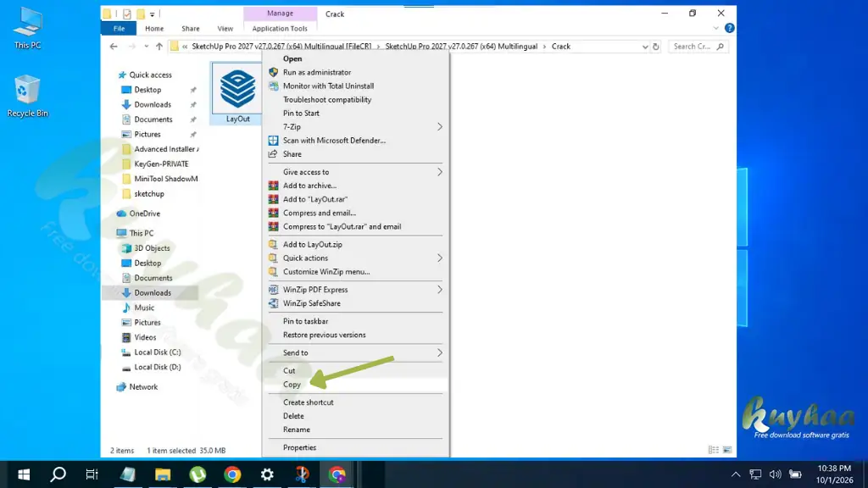Screen dimensions: 868x488
Task: Click the Share entry arrow icon
Action: (x=273, y=154)
